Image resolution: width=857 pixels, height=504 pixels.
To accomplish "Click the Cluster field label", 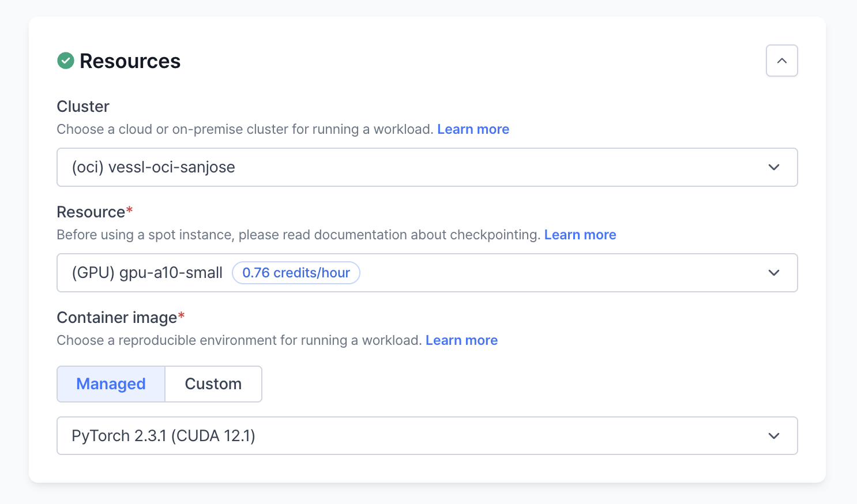I will 83,107.
